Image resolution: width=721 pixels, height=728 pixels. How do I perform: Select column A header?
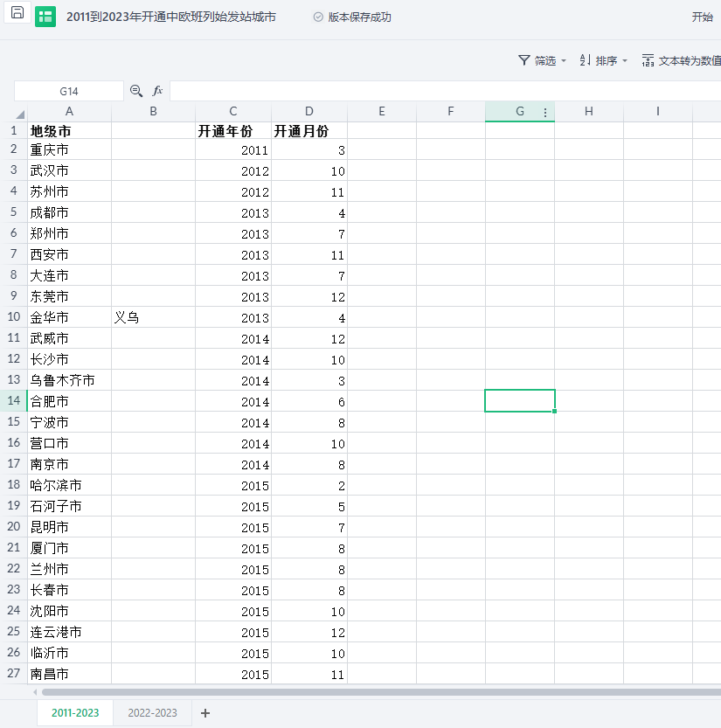pos(69,112)
